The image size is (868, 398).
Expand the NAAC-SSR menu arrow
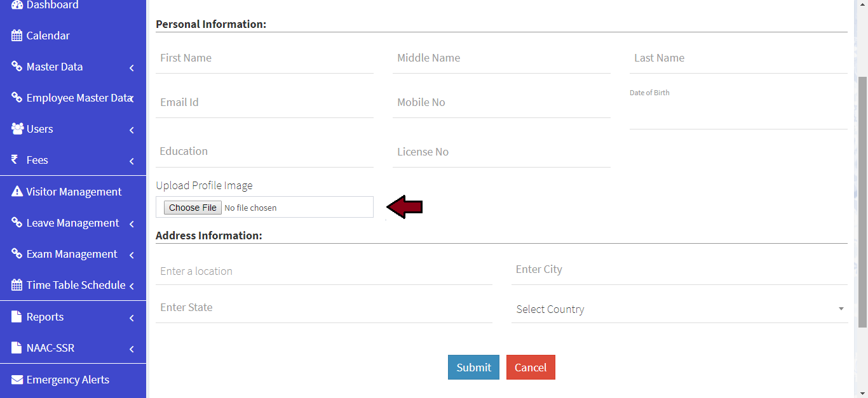coord(132,348)
